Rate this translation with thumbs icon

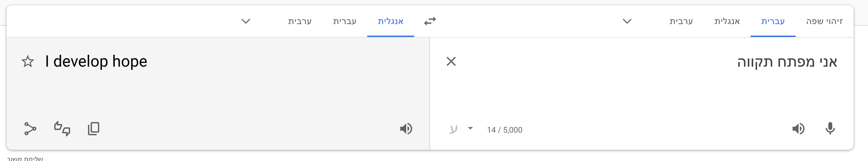tap(62, 129)
